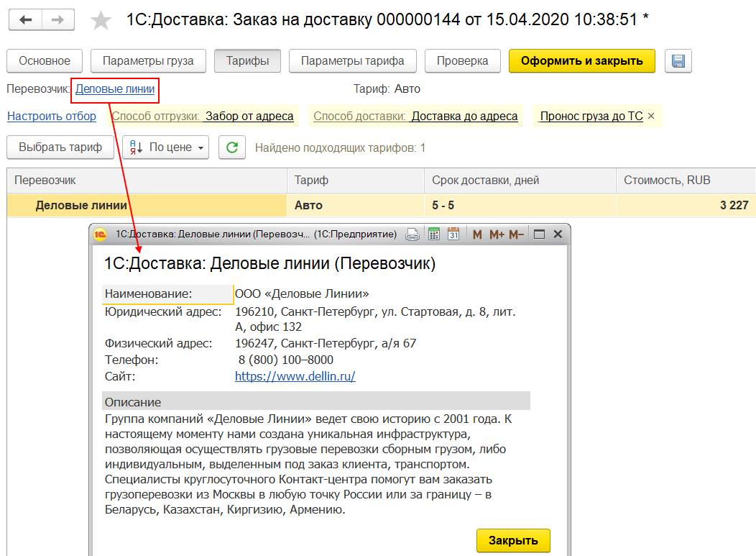Close the popup with the title-bar X
Viewport: 756px width, 556px height.
(x=558, y=234)
